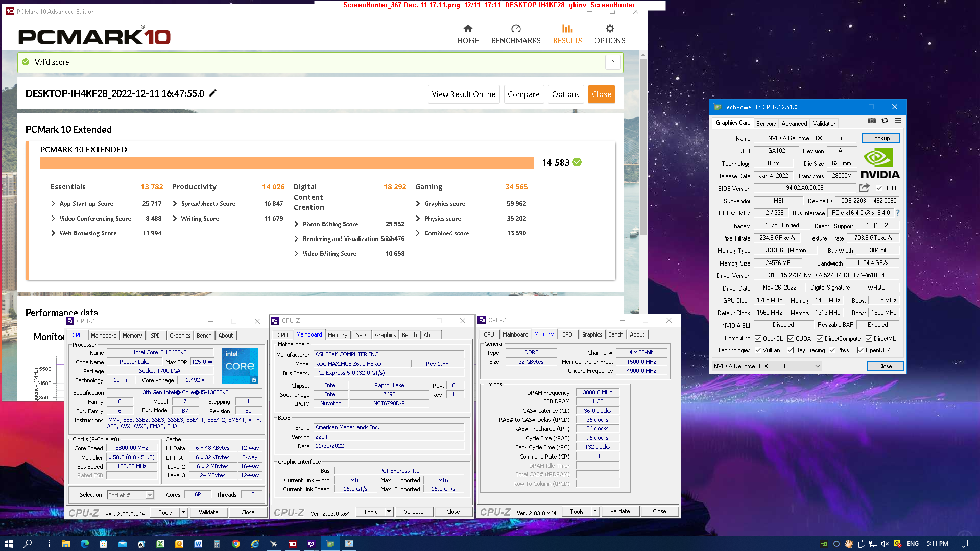Open GPU selection dropdown in GPU-Z
Screen dimensions: 980x551
tap(767, 366)
